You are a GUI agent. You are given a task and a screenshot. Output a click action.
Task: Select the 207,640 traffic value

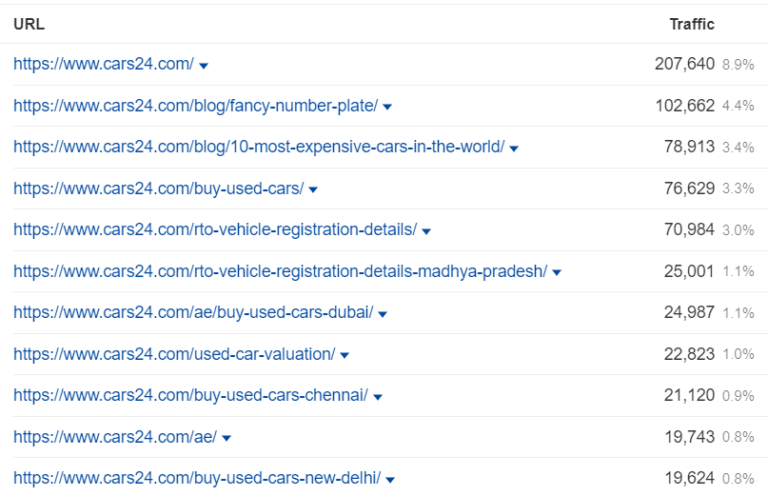pyautogui.click(x=684, y=64)
